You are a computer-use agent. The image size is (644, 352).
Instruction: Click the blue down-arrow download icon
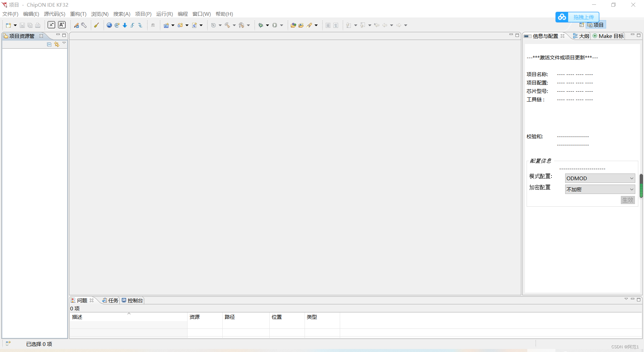coord(125,25)
